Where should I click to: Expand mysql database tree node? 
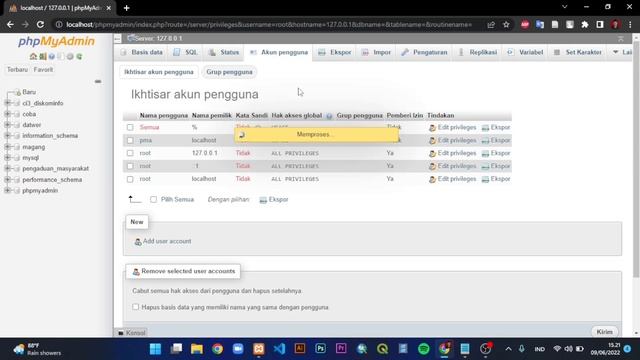click(x=7, y=158)
